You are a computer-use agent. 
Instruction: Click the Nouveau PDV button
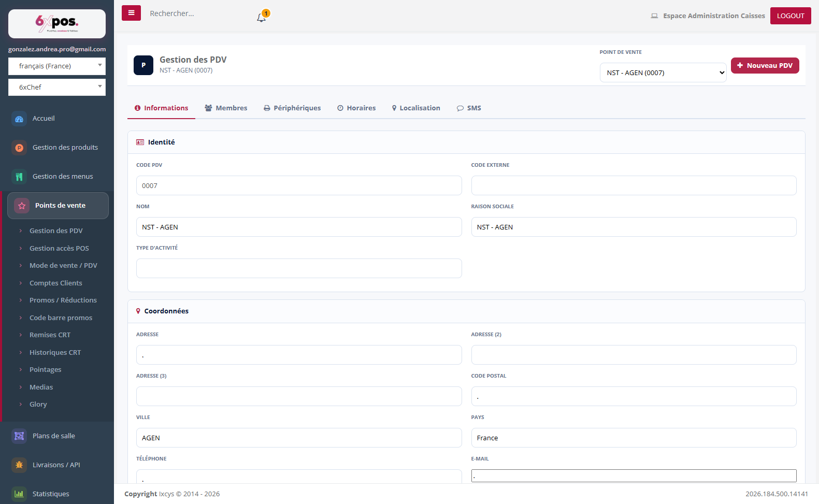tap(765, 66)
